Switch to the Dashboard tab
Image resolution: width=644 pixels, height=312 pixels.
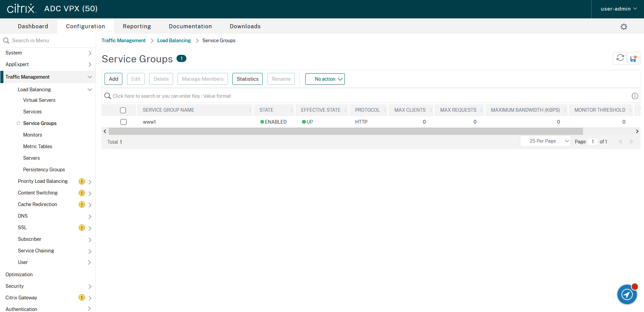(33, 26)
